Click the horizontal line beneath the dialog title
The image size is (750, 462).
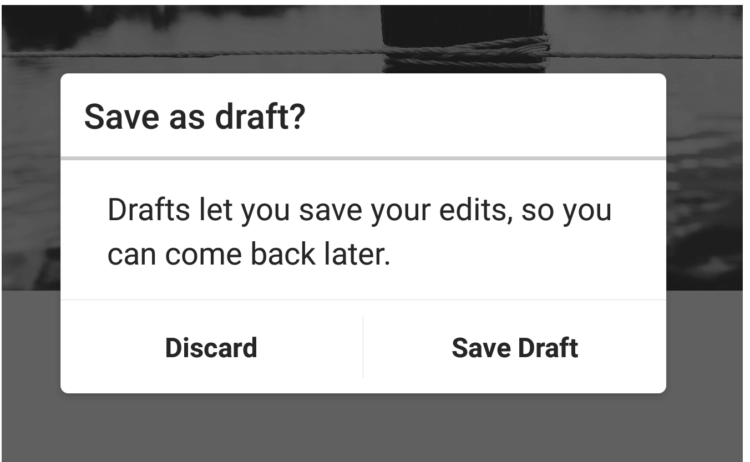click(364, 158)
